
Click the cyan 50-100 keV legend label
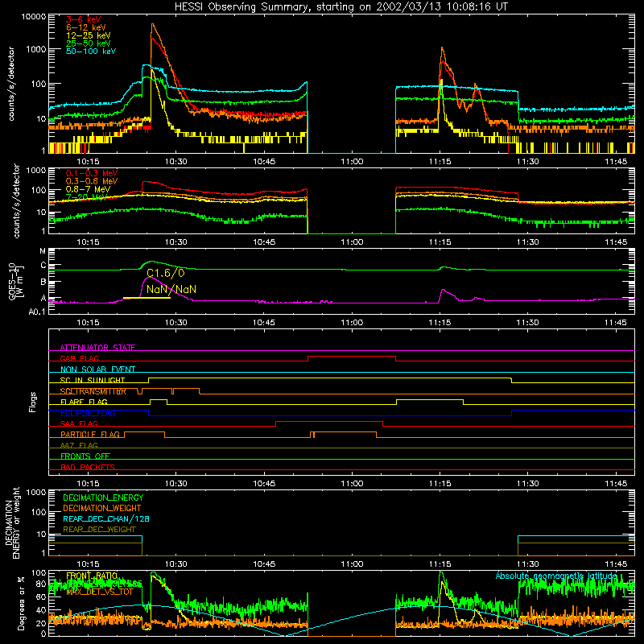91,51
